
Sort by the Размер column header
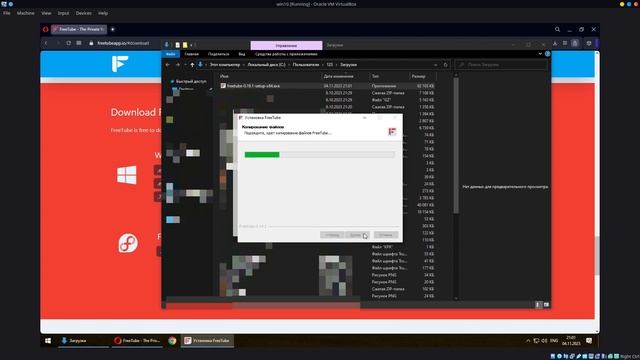418,76
